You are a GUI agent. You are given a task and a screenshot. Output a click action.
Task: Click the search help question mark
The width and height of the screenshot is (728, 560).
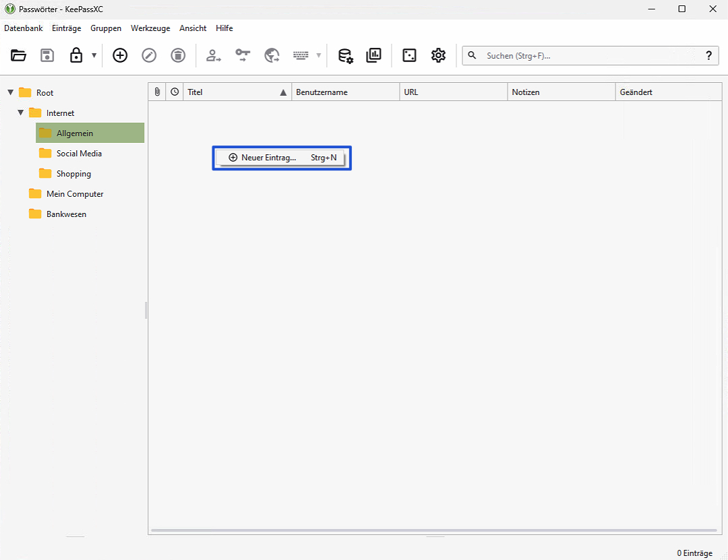708,56
